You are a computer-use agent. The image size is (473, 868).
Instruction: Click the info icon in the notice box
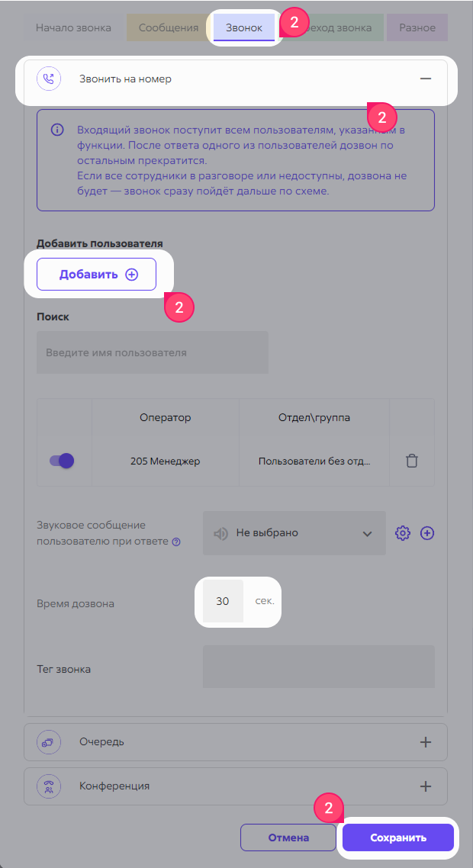click(x=57, y=130)
